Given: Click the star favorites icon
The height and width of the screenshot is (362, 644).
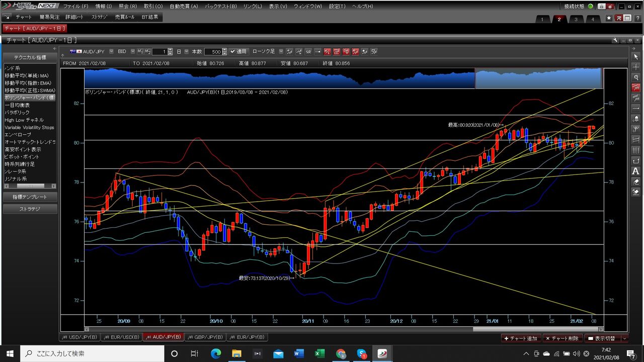Looking at the screenshot, I should click(609, 19).
